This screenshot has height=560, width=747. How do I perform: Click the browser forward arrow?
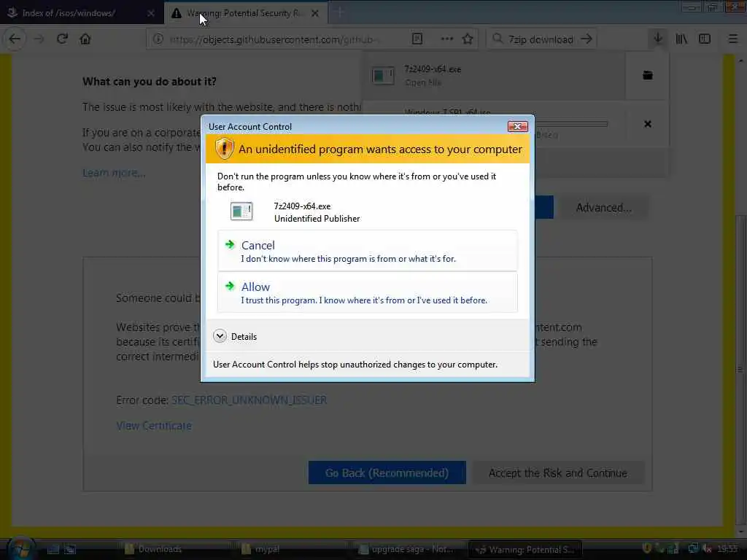pyautogui.click(x=39, y=39)
